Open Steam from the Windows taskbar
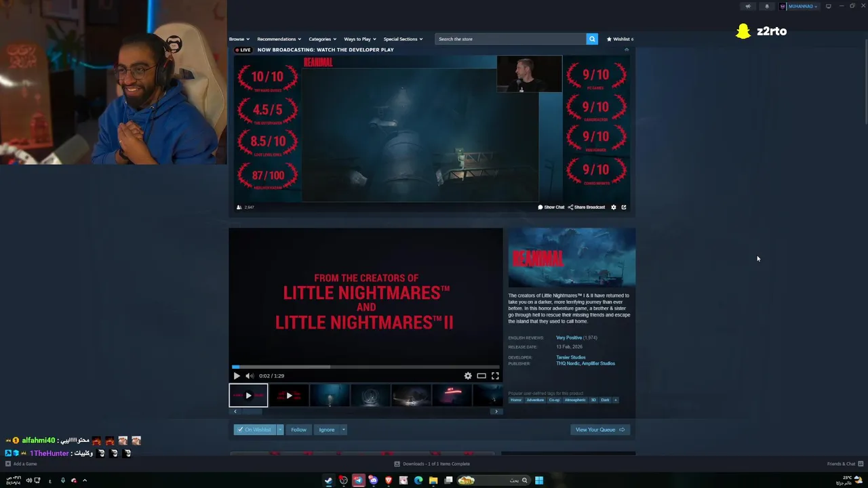The image size is (868, 488). [x=328, y=480]
